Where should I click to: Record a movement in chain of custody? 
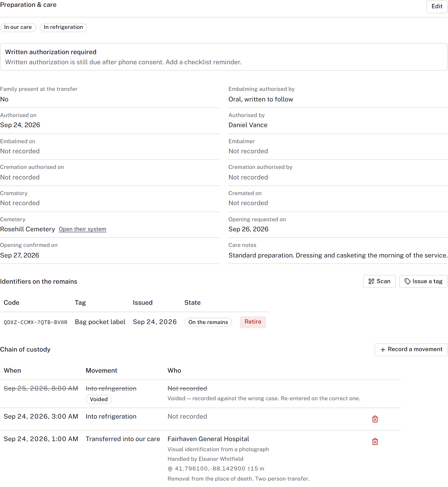(x=411, y=350)
